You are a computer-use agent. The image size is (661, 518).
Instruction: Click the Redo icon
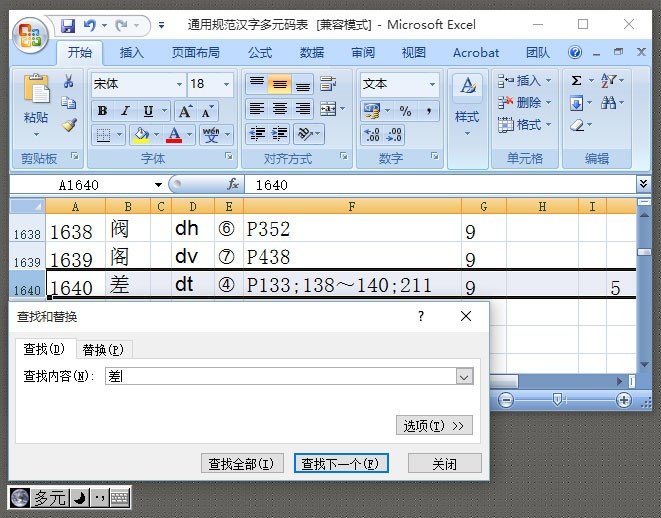tap(121, 26)
